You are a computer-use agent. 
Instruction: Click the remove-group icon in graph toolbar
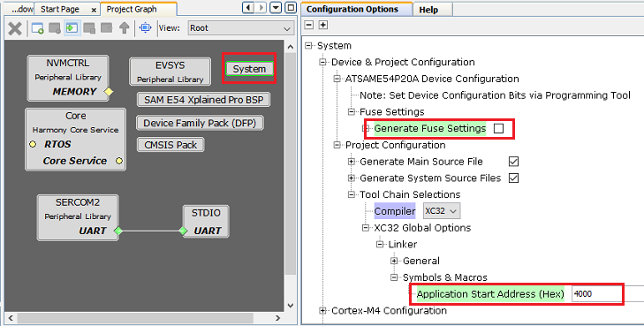pyautogui.click(x=55, y=28)
